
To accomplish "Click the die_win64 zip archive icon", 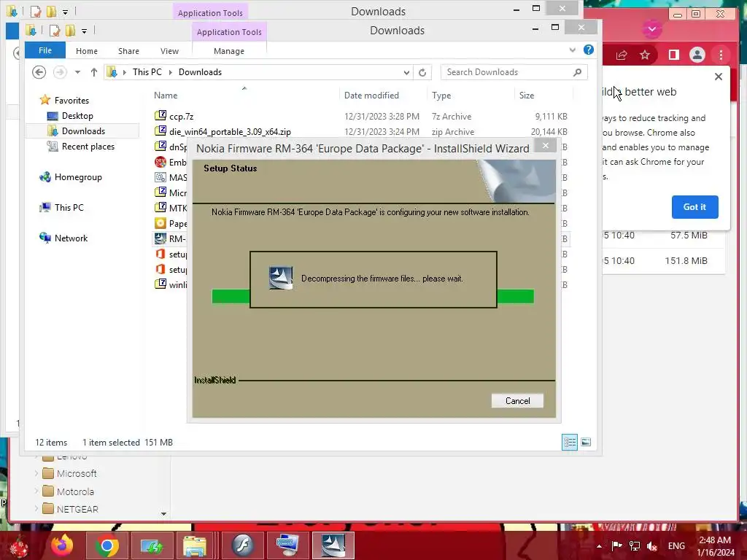I will pyautogui.click(x=160, y=131).
